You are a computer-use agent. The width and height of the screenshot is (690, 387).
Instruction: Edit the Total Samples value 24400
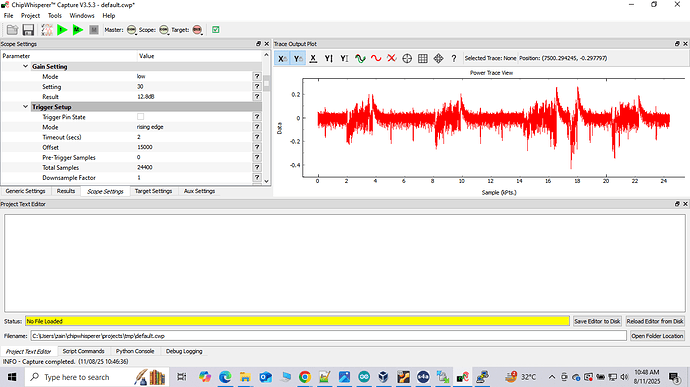tap(194, 167)
